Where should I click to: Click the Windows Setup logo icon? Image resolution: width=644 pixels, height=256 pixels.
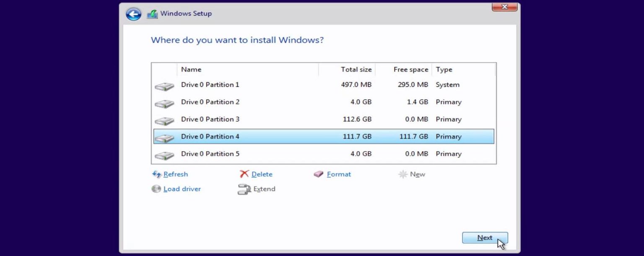152,13
